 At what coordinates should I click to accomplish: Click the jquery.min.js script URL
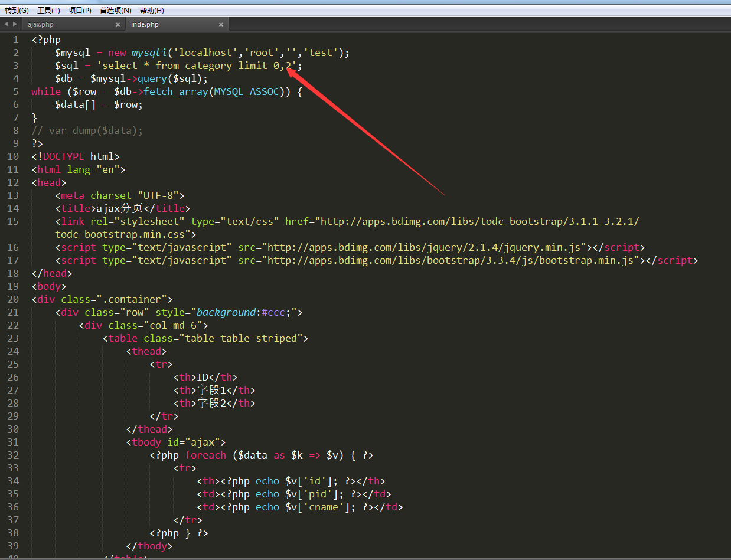424,247
